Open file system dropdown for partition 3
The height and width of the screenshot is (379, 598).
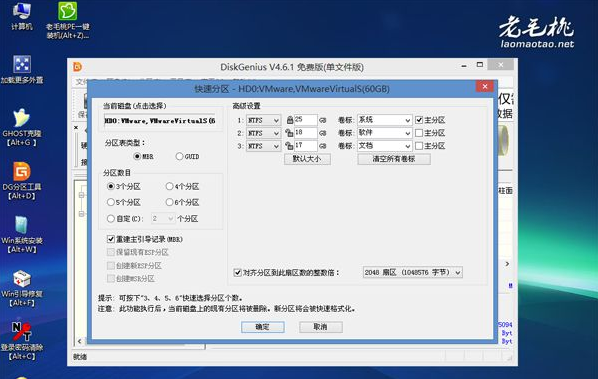click(x=264, y=146)
